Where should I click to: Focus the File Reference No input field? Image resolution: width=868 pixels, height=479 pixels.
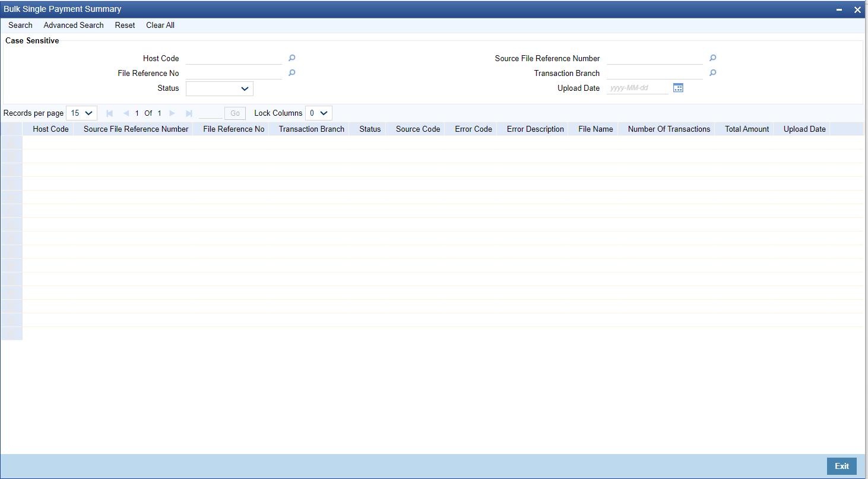click(234, 73)
